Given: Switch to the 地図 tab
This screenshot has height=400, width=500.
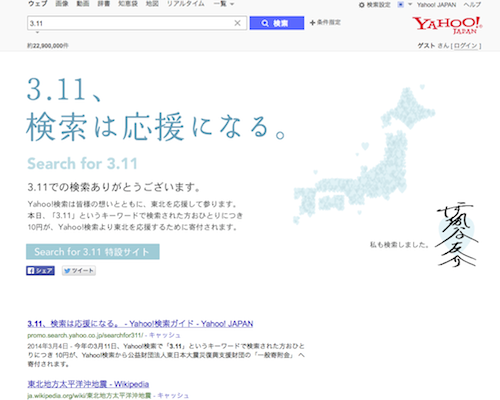Looking at the screenshot, I should [152, 4].
